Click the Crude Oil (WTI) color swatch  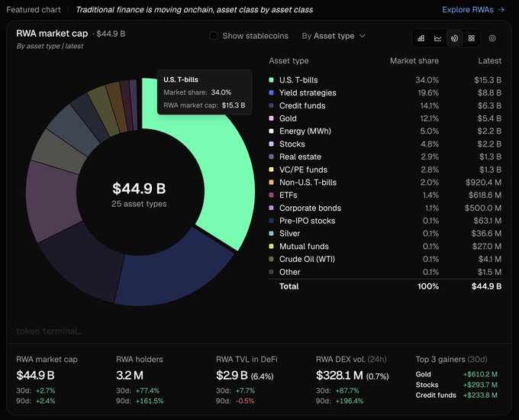tap(272, 259)
